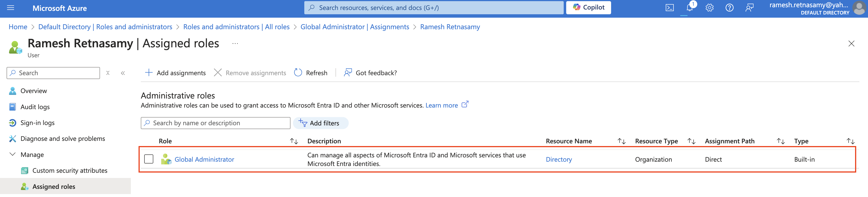
Task: Open the Directory resource link
Action: tap(559, 160)
